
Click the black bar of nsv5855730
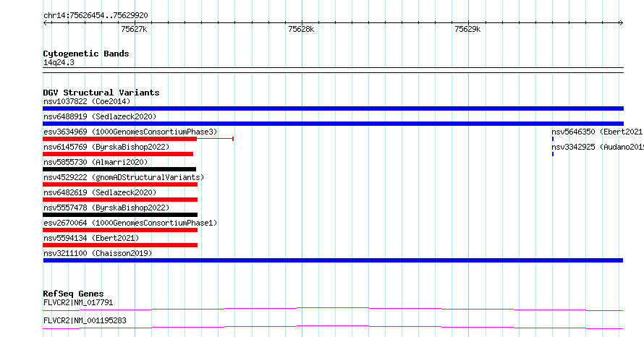[x=119, y=169]
